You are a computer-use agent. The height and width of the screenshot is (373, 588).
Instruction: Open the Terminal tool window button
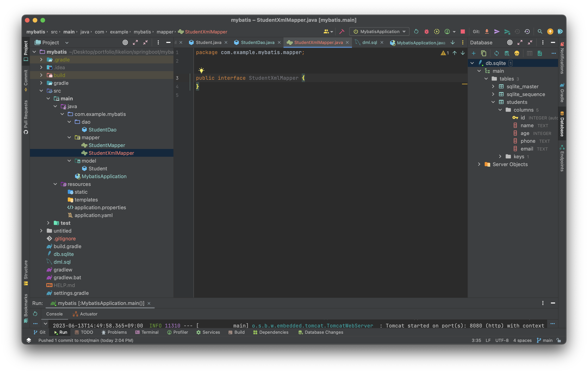[x=147, y=332]
